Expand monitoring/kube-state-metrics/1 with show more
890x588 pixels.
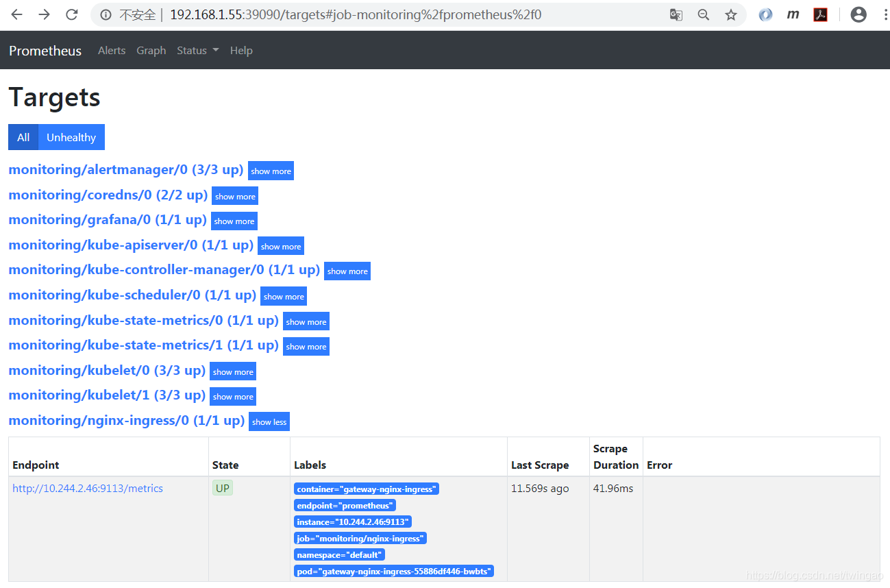(x=306, y=347)
